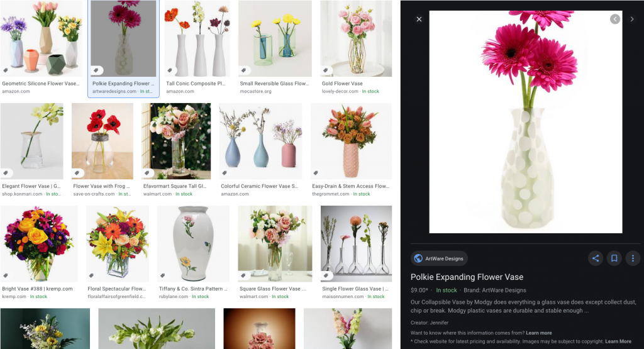Viewport: 644px width, 349px height.
Task: Click Learn more about information source
Action: coord(539,333)
